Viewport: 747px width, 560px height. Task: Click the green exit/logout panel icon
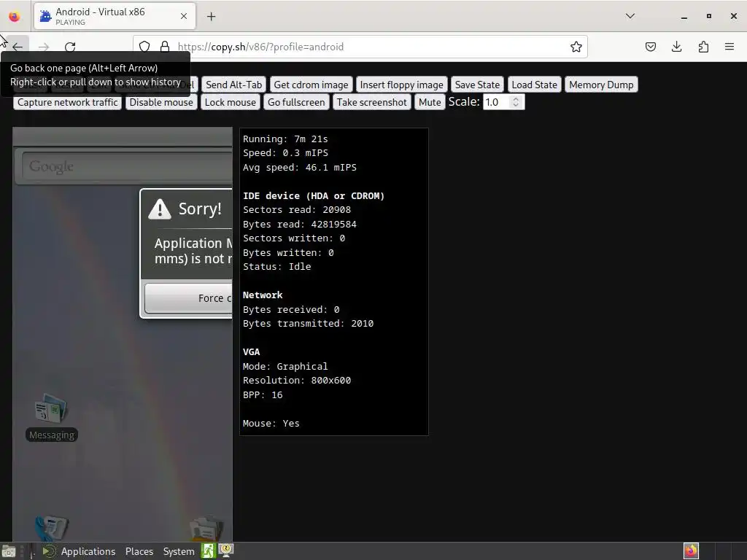[208, 551]
